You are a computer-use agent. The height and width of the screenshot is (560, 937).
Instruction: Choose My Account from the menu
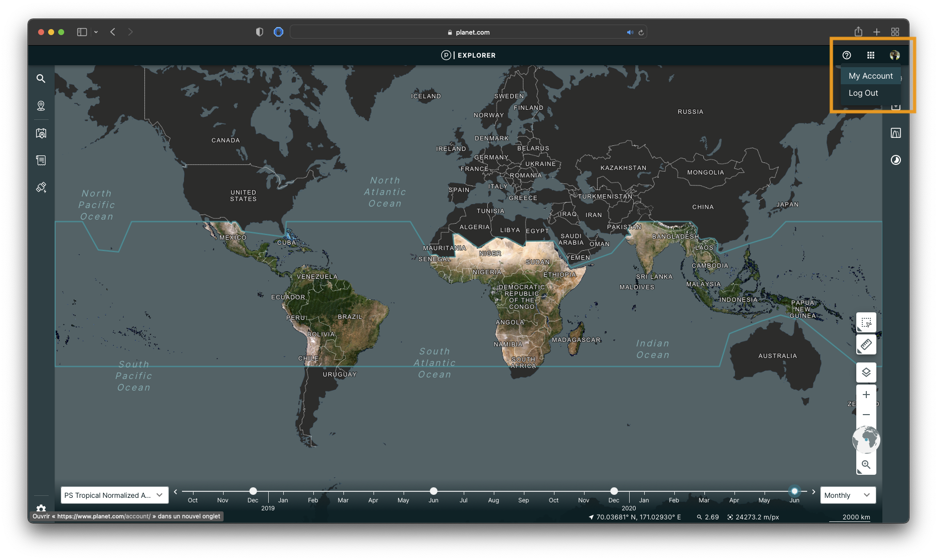pos(870,76)
